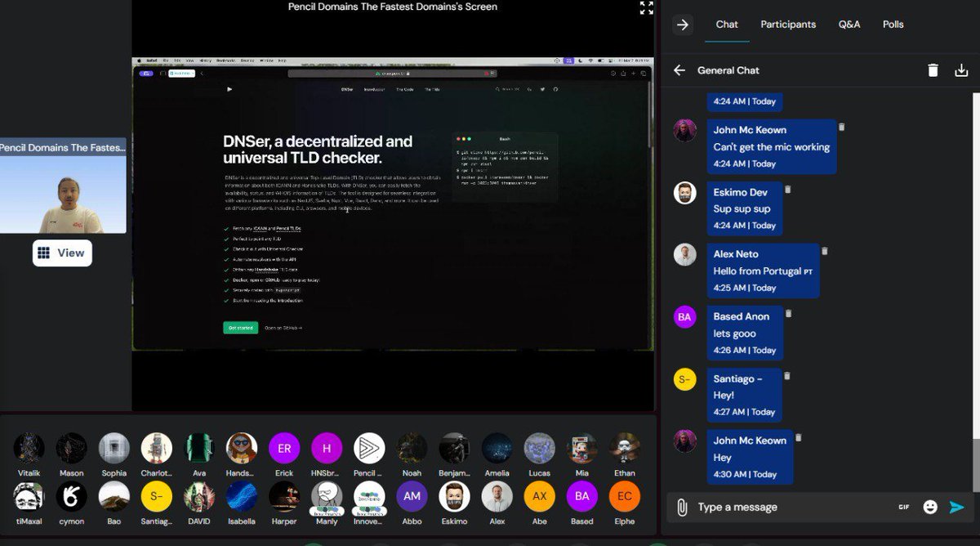This screenshot has width=980, height=546.
Task: Select participant DAVID's avatar
Action: 199,496
